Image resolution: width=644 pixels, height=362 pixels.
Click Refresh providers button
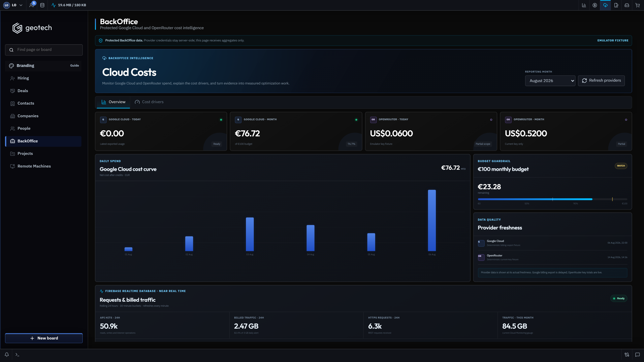(x=601, y=80)
